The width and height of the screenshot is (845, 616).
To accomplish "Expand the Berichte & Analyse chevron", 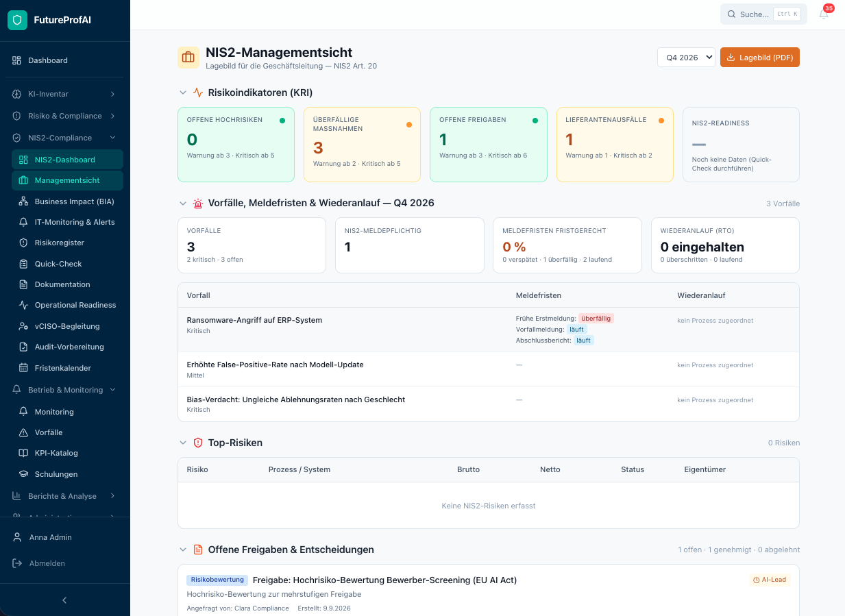I will [x=112, y=496].
